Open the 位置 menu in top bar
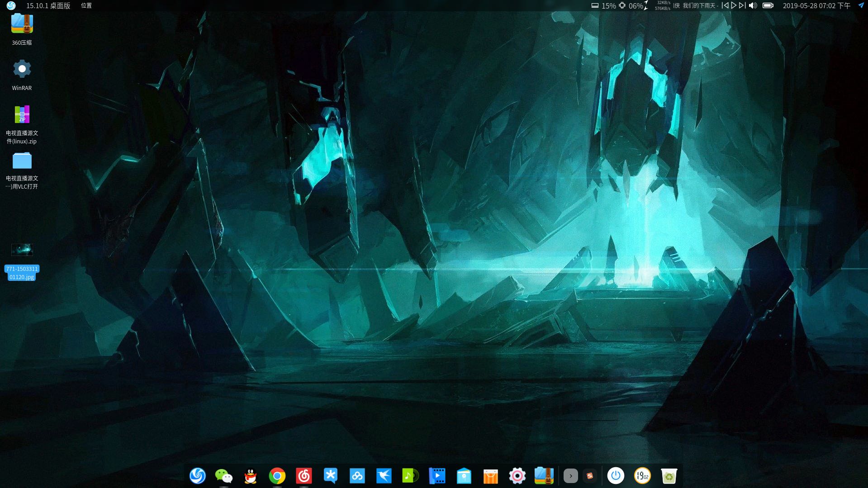This screenshot has width=868, height=488. pos(86,5)
